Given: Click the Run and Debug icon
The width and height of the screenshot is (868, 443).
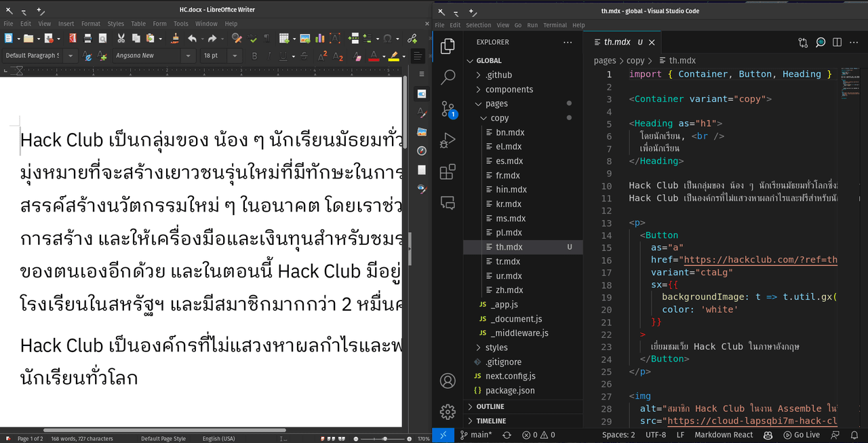Looking at the screenshot, I should (x=448, y=140).
